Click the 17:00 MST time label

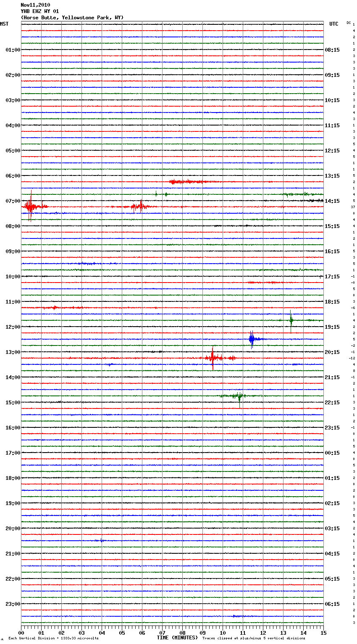[13, 453]
